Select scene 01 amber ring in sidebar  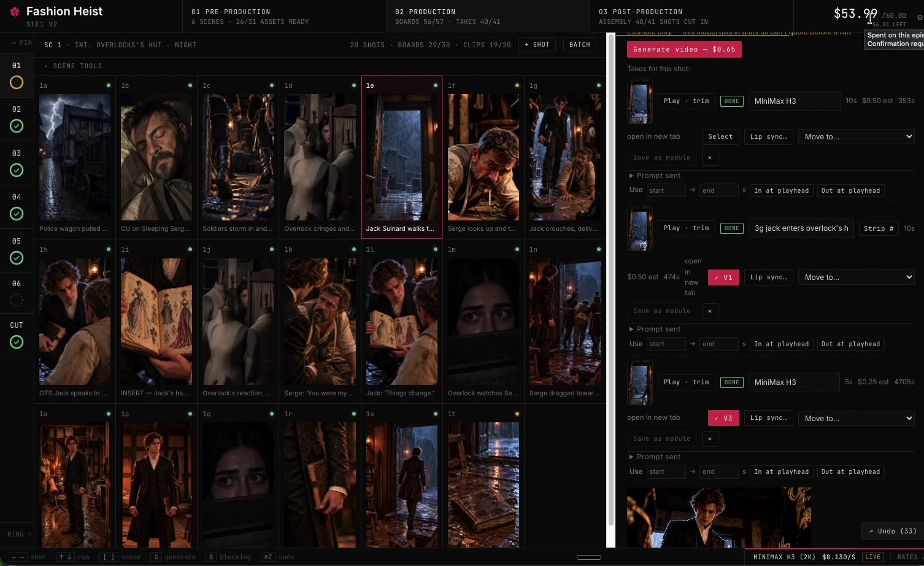(17, 82)
